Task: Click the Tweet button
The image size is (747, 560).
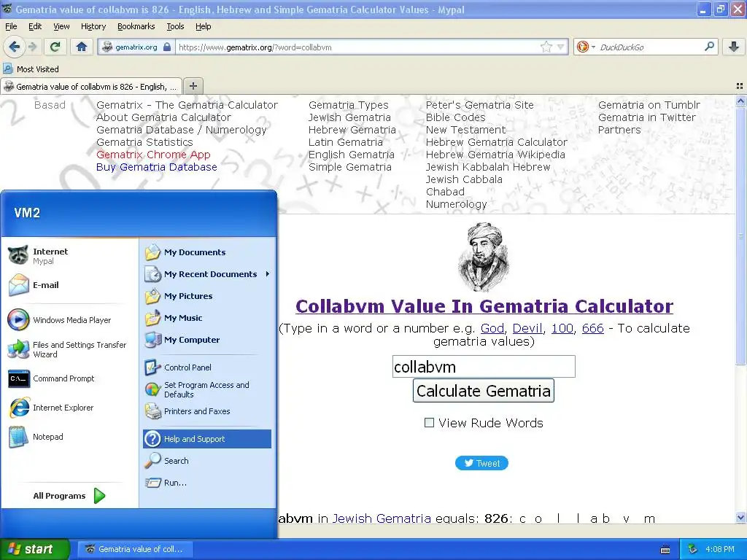Action: click(481, 463)
